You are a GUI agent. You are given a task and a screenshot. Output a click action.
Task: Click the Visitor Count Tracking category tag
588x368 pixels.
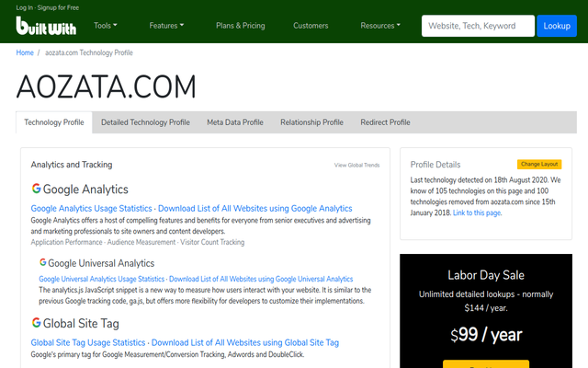pyautogui.click(x=212, y=242)
